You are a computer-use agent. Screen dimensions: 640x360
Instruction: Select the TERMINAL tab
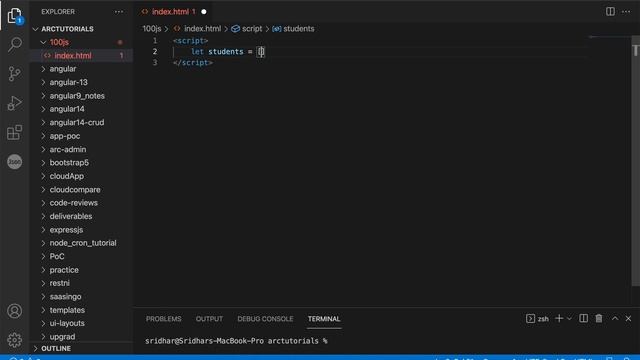pos(324,319)
